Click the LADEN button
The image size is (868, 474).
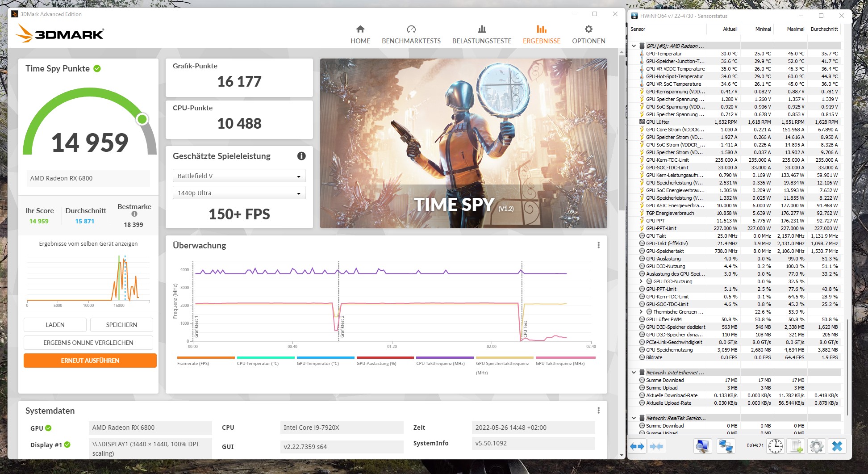coord(55,325)
